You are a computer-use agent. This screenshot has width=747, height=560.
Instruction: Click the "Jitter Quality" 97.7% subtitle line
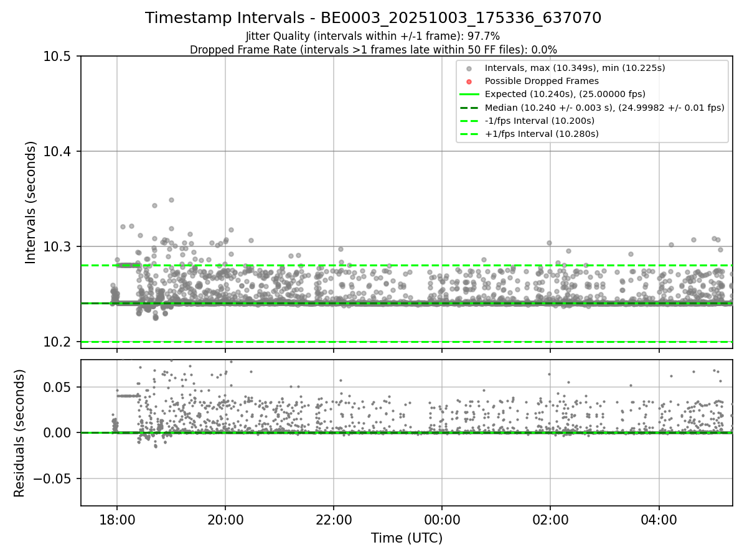click(373, 37)
